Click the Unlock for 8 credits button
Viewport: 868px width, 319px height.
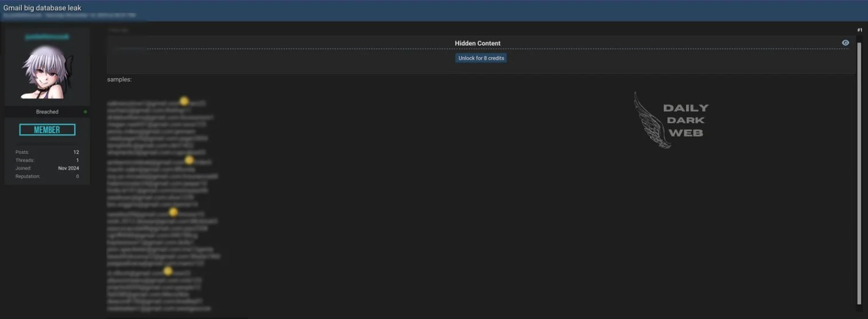pos(481,59)
